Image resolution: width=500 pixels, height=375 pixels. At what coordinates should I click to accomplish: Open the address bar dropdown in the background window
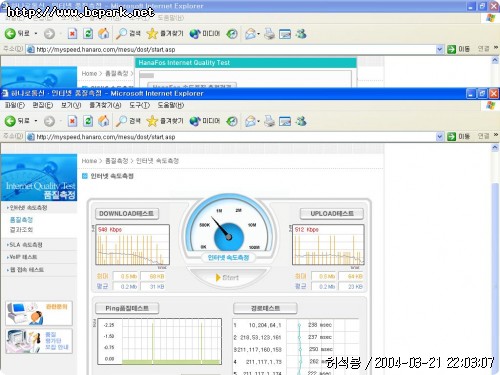tap(440, 49)
